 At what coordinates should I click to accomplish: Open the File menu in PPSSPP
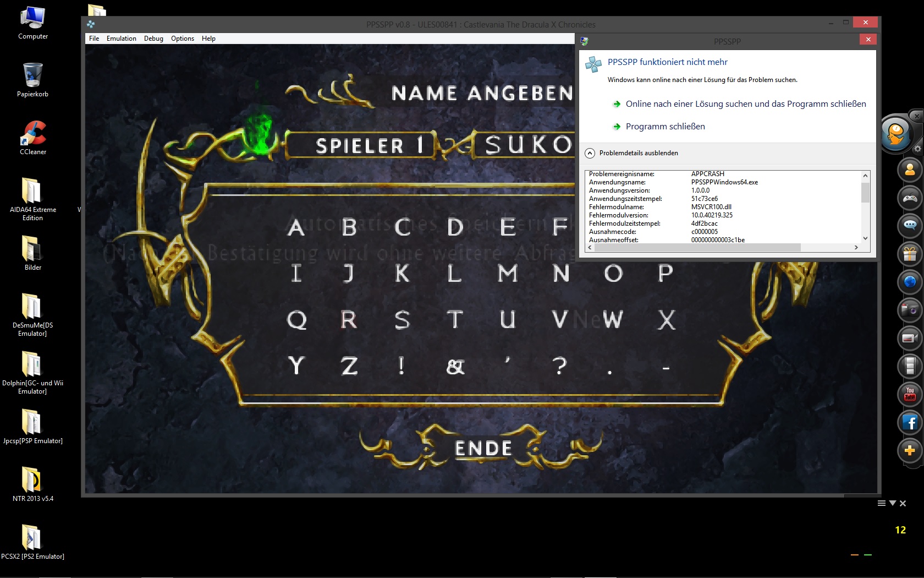[x=94, y=39]
